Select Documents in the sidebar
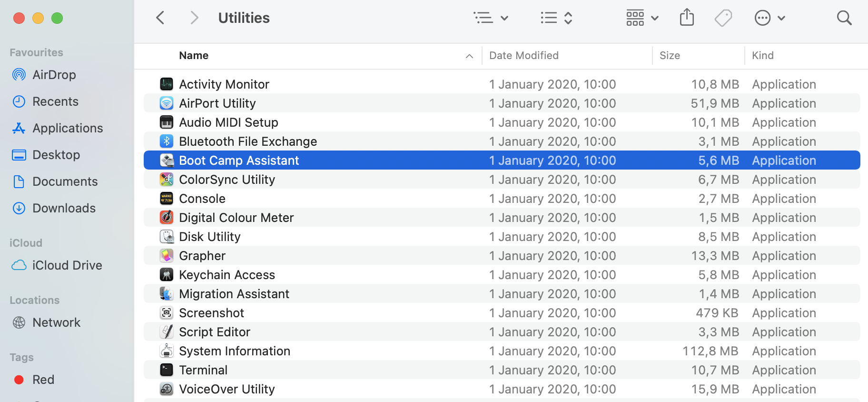Viewport: 868px width, 402px height. click(x=65, y=181)
